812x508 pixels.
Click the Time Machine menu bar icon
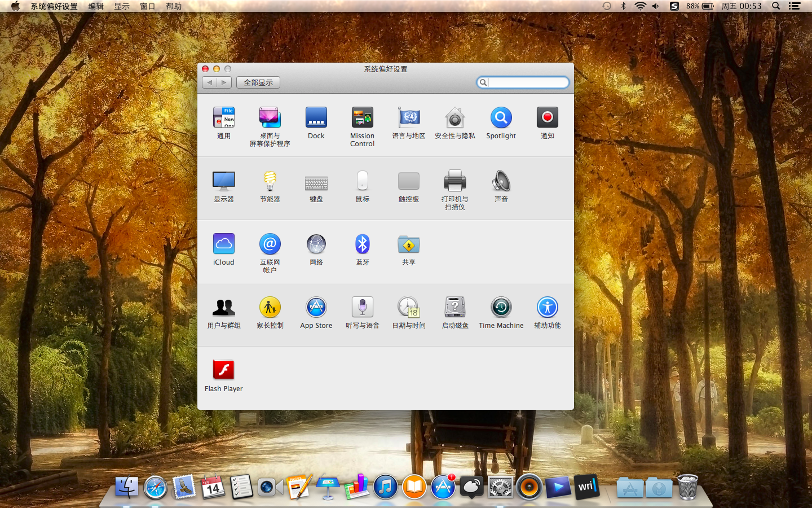607,6
